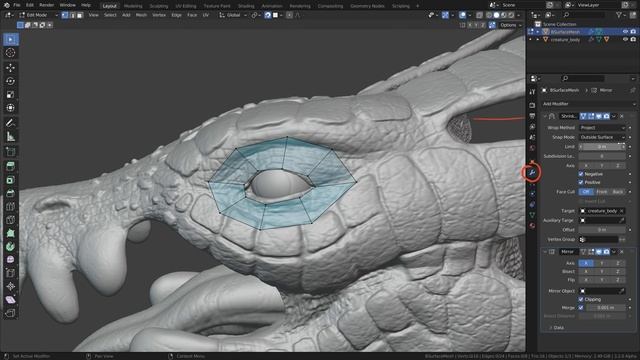Switch to the Sculpting workspace tab
Image resolution: width=640 pixels, height=360 pixels.
[x=159, y=6]
